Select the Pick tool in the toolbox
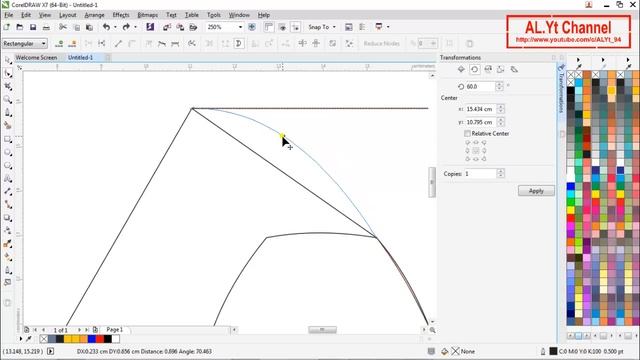 point(8,60)
